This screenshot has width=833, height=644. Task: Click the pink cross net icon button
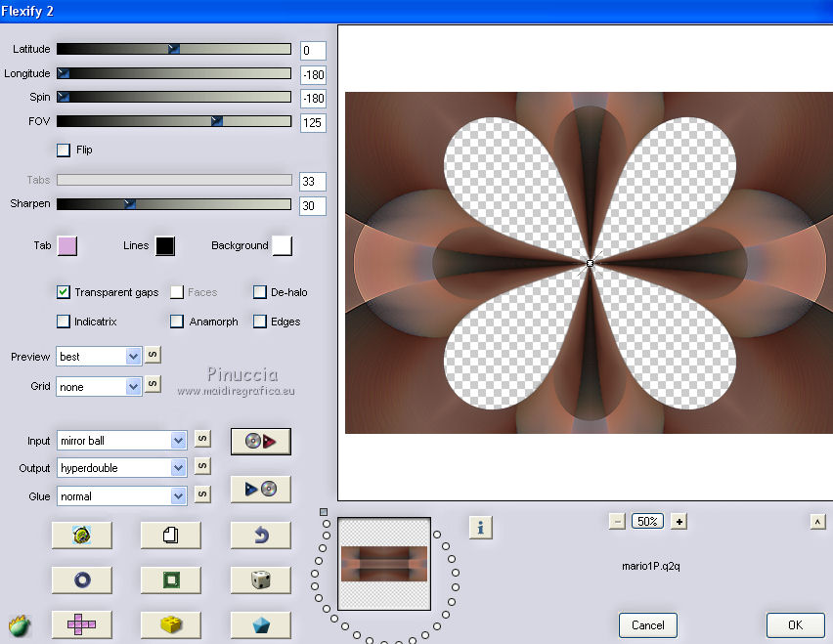point(82,624)
